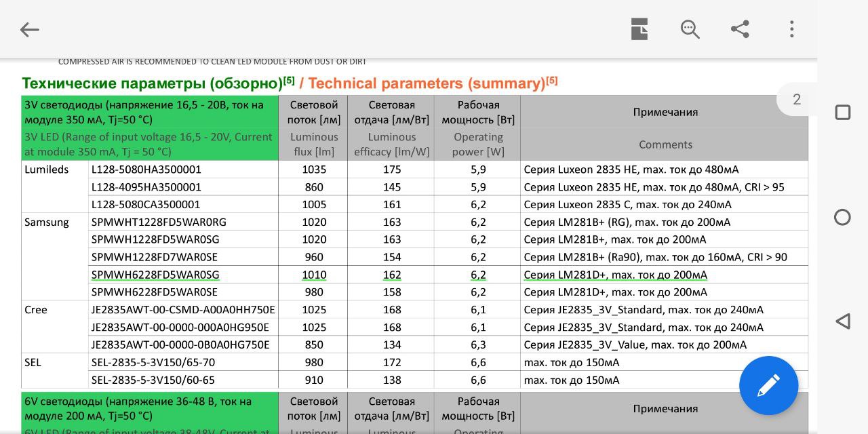868x434 pixels.
Task: Select the 'Примечания' header in 3V table
Action: click(x=665, y=113)
